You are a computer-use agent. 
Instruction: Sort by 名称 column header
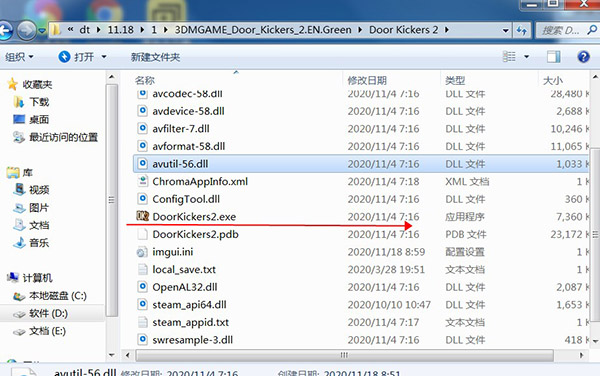tap(144, 80)
